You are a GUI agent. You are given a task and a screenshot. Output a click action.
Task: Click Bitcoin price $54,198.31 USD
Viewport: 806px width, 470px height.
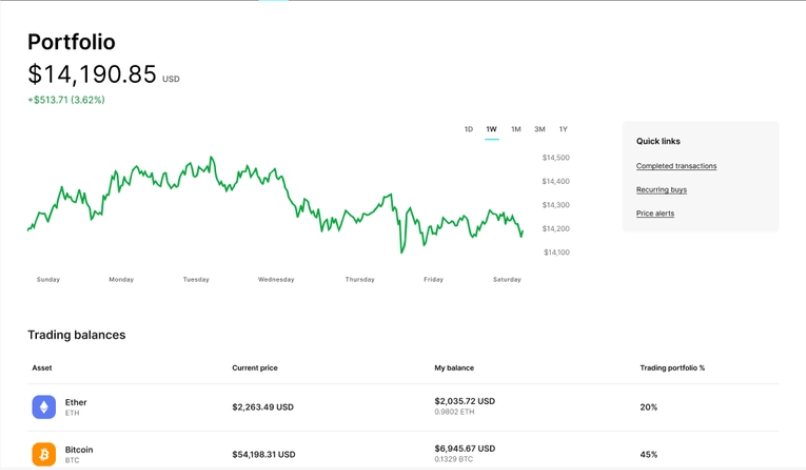(263, 454)
